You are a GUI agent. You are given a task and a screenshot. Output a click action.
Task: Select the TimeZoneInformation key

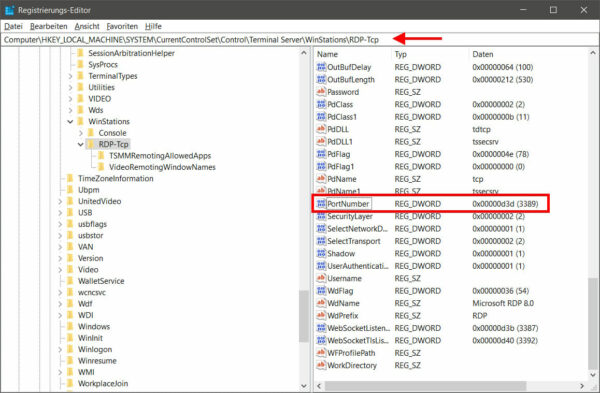(x=116, y=178)
